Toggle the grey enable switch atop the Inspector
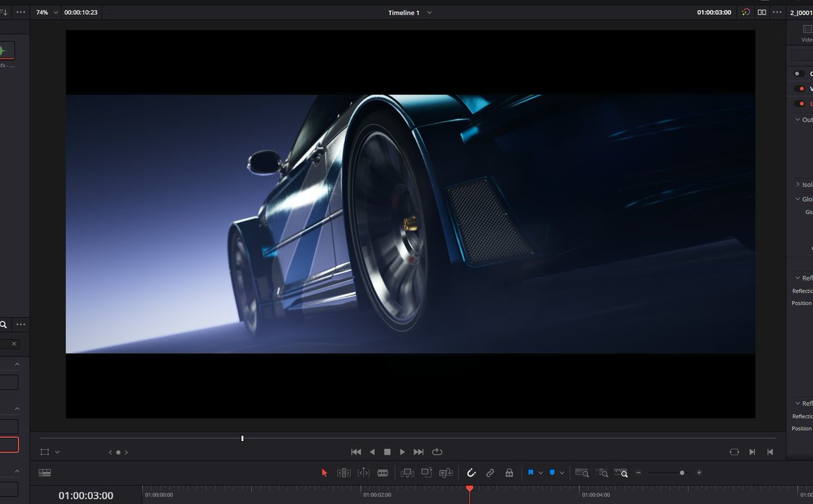 point(798,73)
